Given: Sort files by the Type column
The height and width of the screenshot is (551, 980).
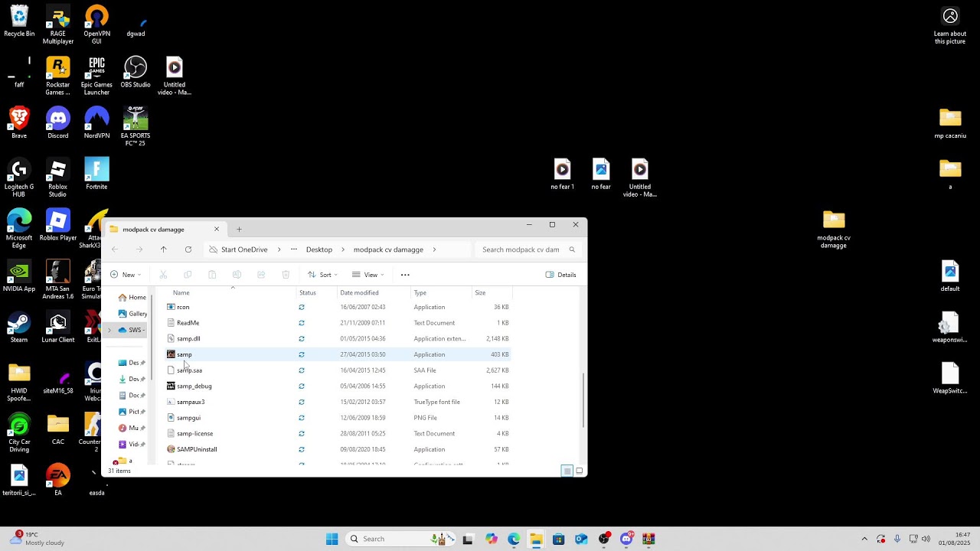Looking at the screenshot, I should click(441, 292).
